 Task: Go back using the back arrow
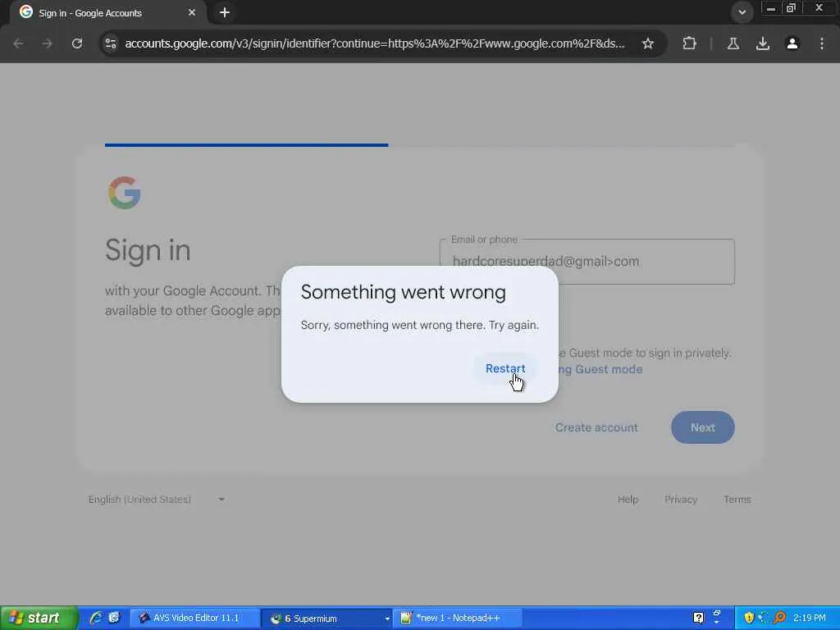(x=18, y=43)
